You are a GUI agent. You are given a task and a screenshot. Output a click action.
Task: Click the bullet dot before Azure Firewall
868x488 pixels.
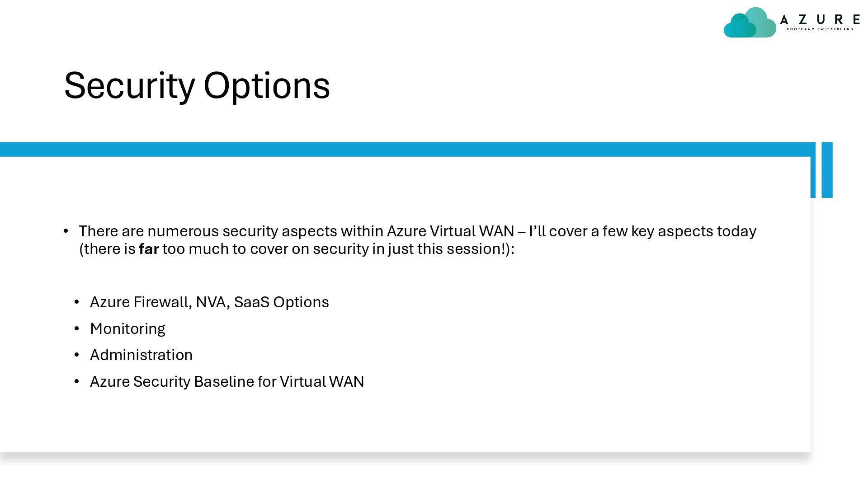point(77,302)
